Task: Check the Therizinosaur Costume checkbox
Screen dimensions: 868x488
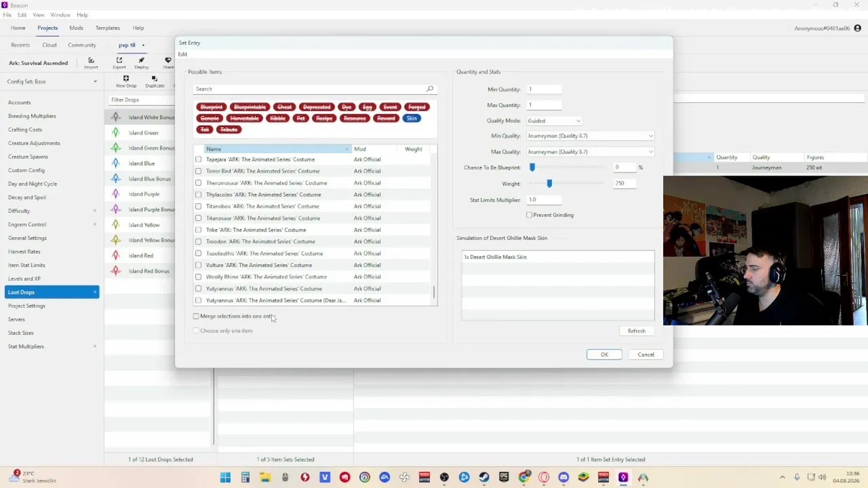Action: pos(199,183)
